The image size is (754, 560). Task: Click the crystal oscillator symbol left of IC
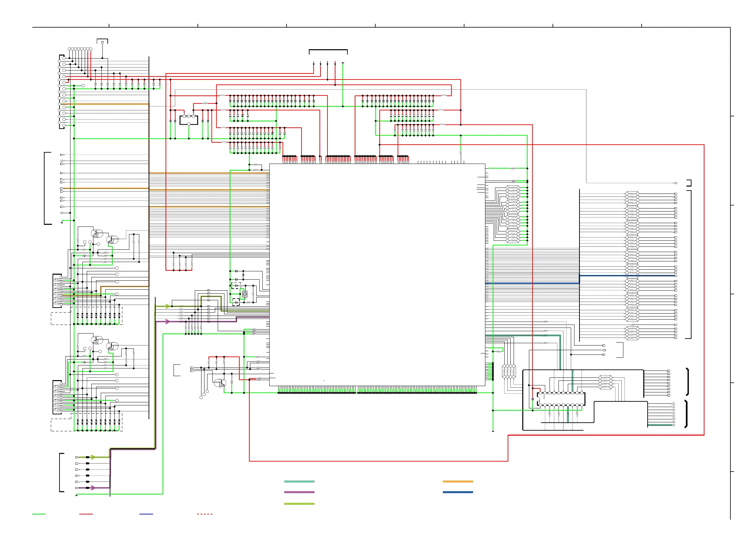pyautogui.click(x=245, y=294)
